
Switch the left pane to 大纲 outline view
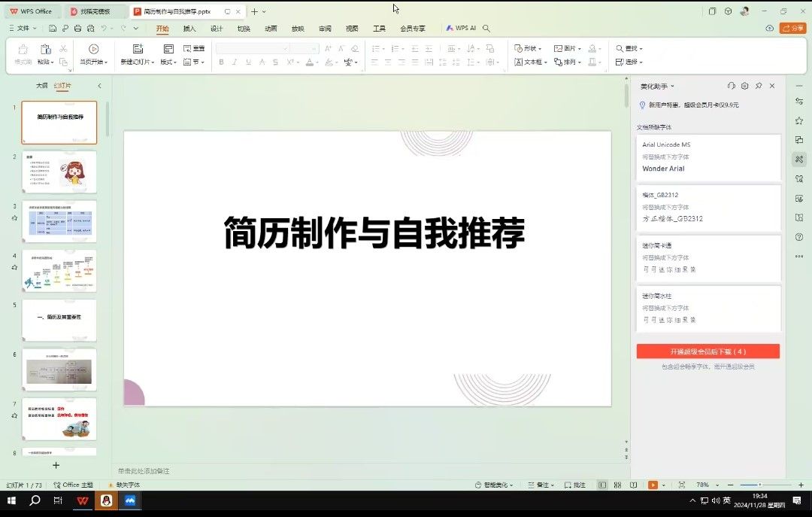42,86
